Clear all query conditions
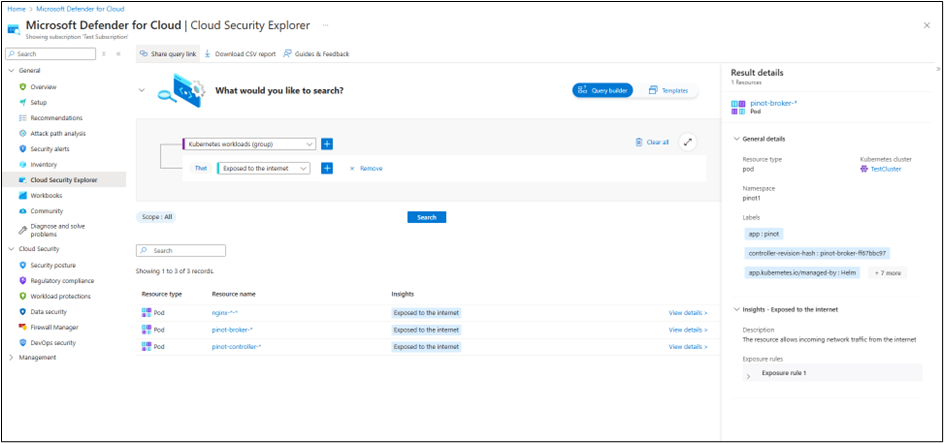 pos(651,143)
